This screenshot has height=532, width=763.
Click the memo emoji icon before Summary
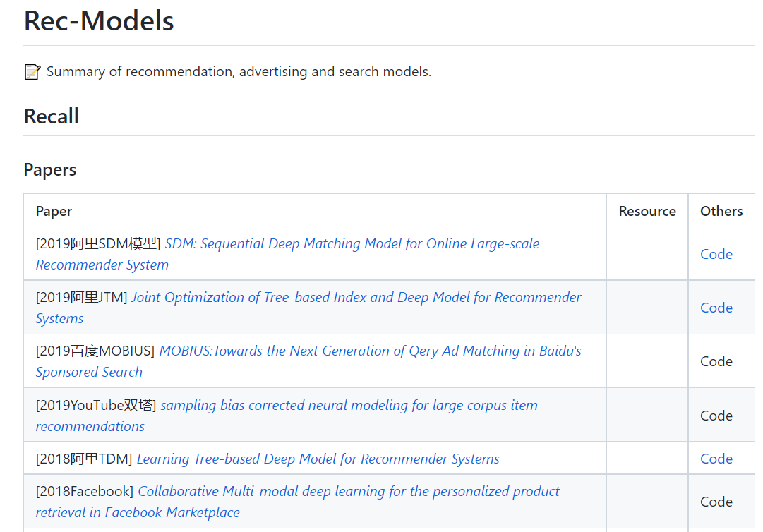pos(32,72)
